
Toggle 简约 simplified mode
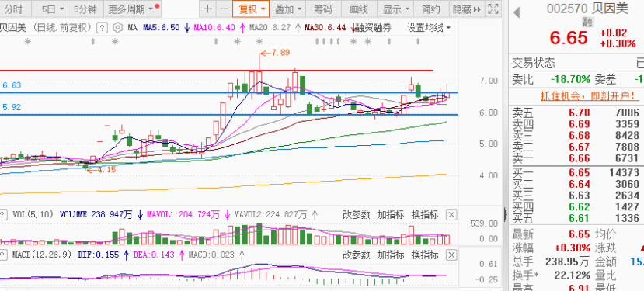point(430,9)
